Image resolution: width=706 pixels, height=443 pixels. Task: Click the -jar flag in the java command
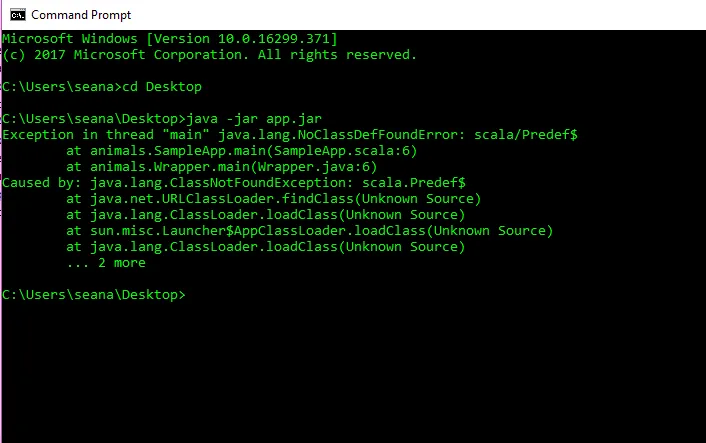(x=242, y=119)
